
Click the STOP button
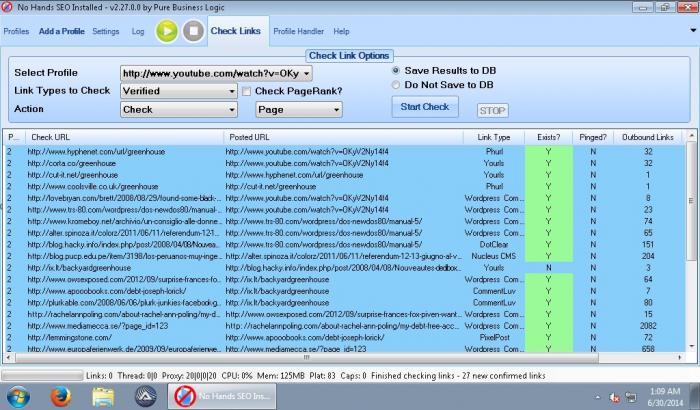(492, 110)
